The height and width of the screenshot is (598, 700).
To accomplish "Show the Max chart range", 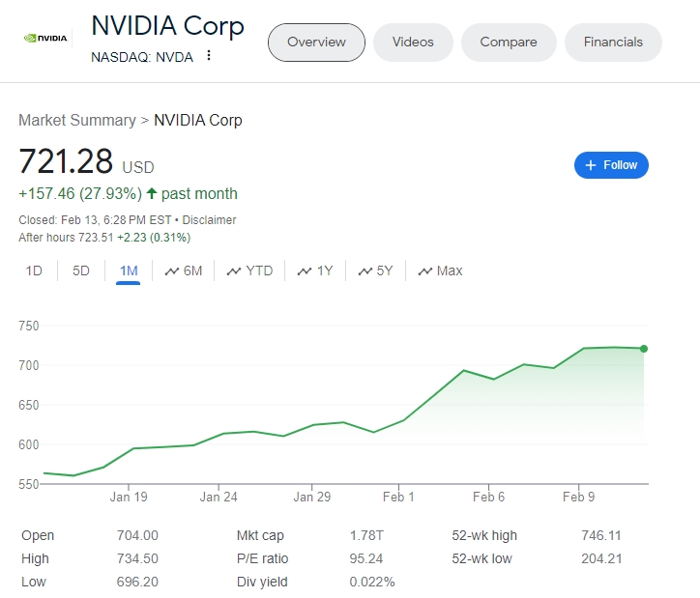I will click(440, 271).
